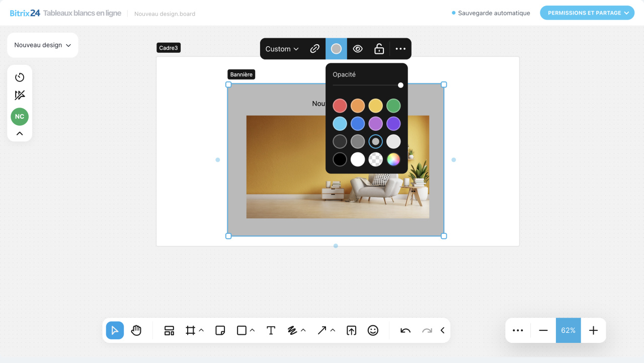Click Nouveau design.board in the header

[x=165, y=14]
